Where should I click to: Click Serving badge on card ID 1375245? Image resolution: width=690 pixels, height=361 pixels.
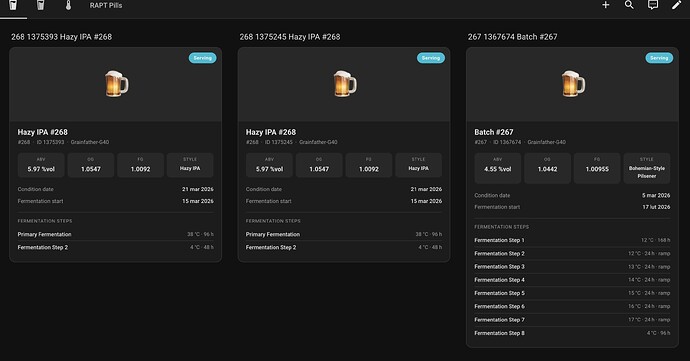[431, 58]
